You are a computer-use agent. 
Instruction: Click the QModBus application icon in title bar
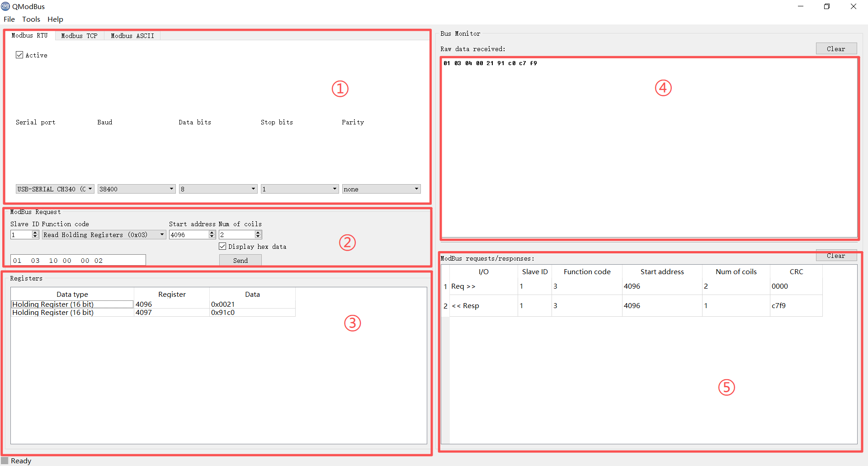point(5,6)
